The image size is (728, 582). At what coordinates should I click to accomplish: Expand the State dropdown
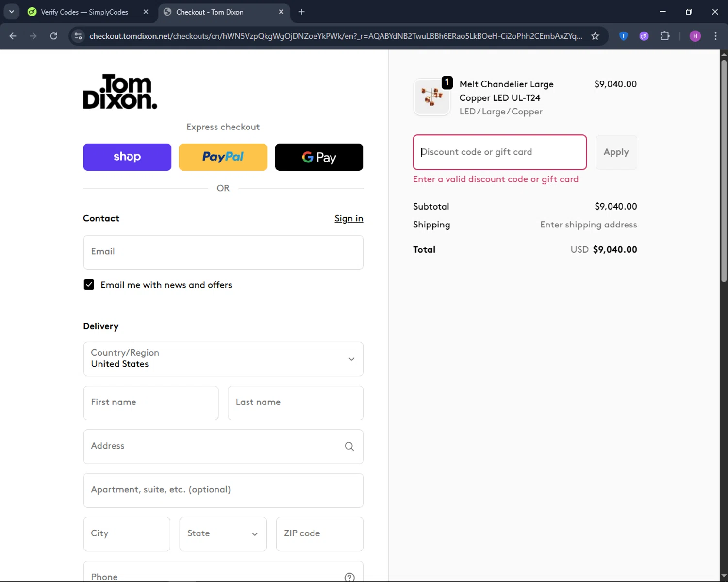(x=223, y=534)
